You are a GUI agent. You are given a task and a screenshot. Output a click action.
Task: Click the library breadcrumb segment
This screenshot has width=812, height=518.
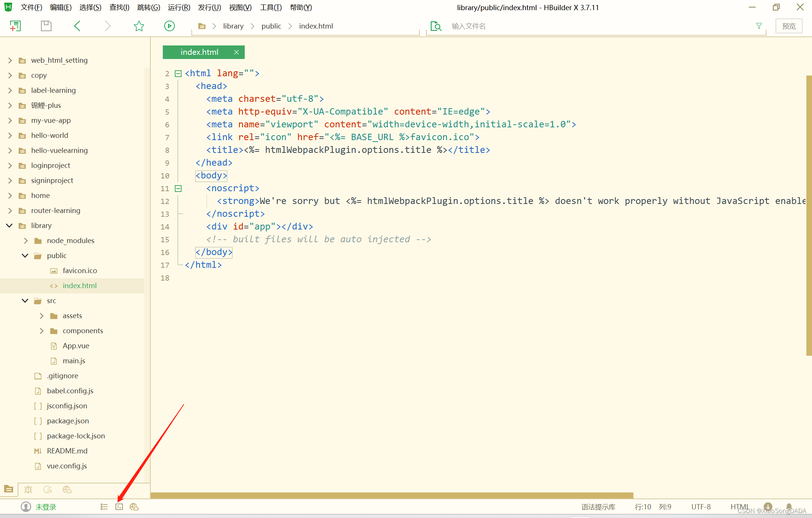coord(233,26)
